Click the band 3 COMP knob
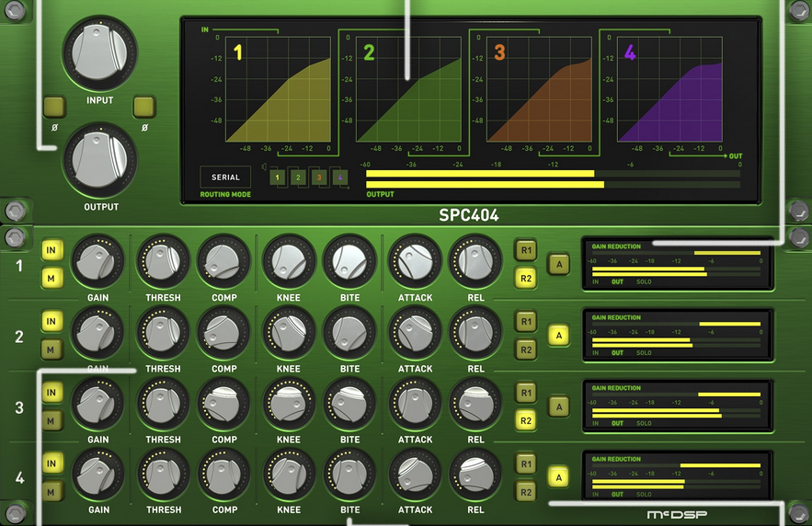This screenshot has height=526, width=812. [x=223, y=404]
